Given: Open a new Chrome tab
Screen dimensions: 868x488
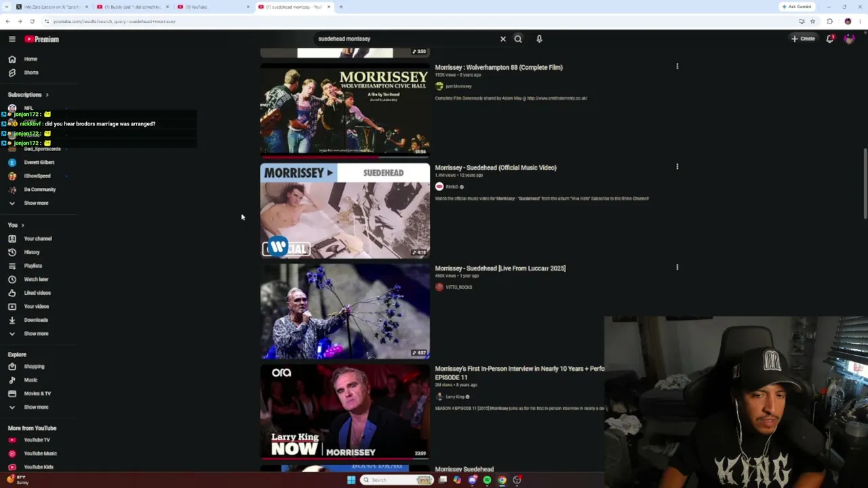Looking at the screenshot, I should click(x=340, y=7).
